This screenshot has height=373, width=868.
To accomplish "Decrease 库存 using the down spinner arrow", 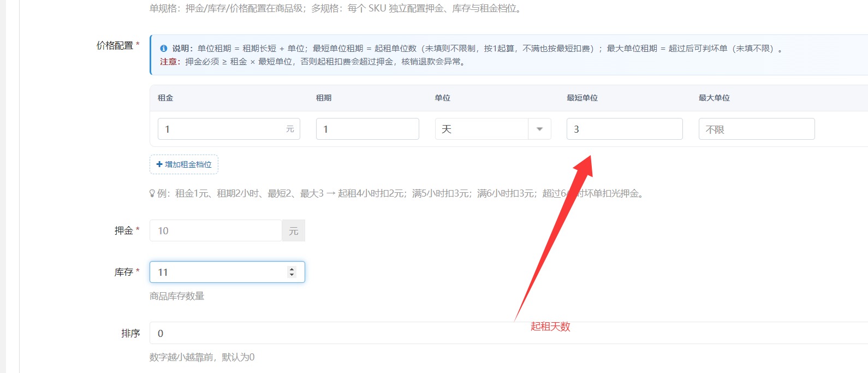I will pos(292,275).
